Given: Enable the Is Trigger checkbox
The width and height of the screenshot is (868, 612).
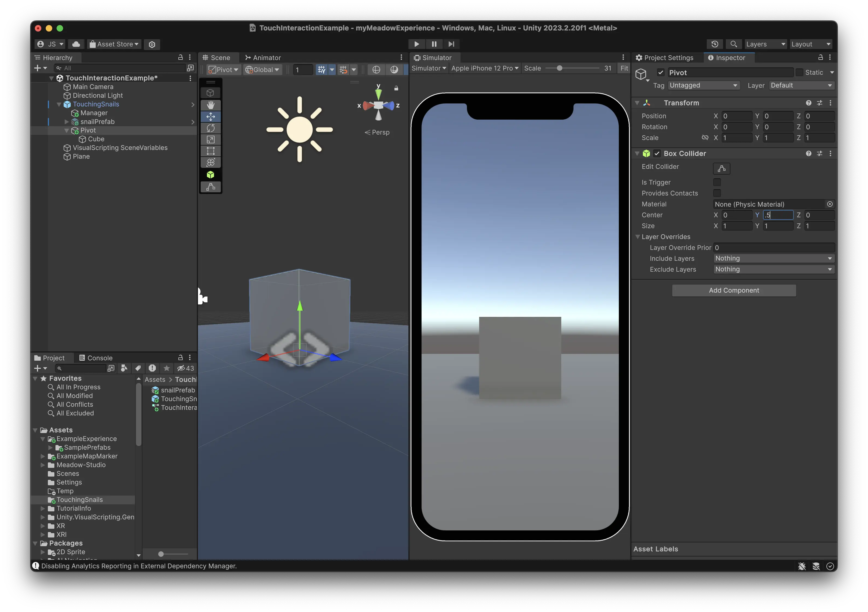Looking at the screenshot, I should 717,182.
